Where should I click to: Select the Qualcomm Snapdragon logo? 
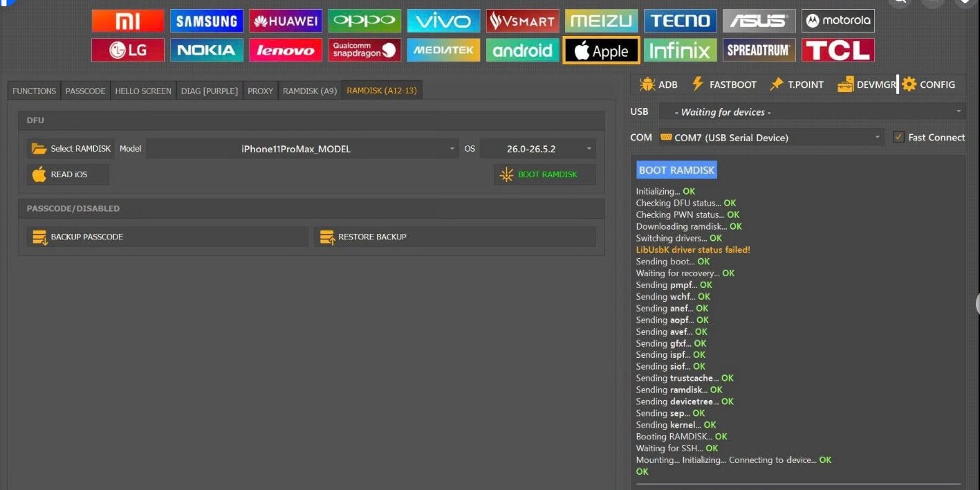pos(364,50)
